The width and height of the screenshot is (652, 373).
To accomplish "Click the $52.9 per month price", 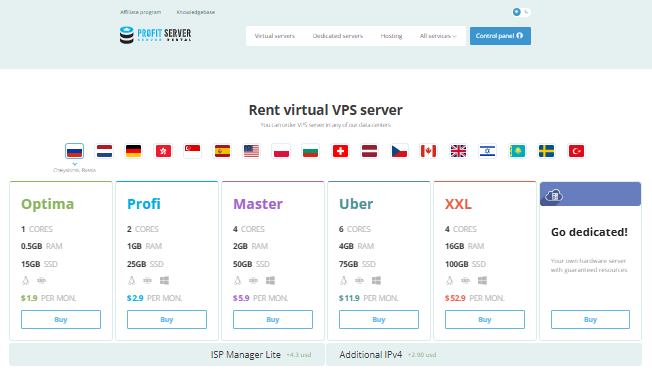I will pyautogui.click(x=475, y=298).
